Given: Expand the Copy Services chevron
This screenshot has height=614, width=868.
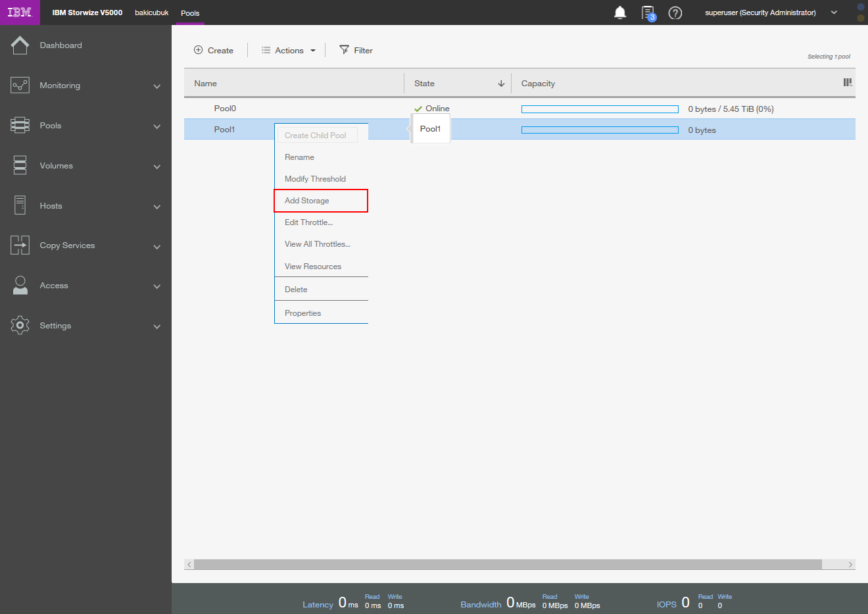Looking at the screenshot, I should pyautogui.click(x=157, y=247).
